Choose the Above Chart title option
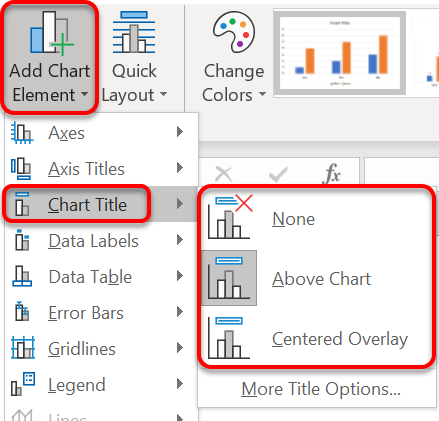The image size is (439, 421). pos(316,278)
